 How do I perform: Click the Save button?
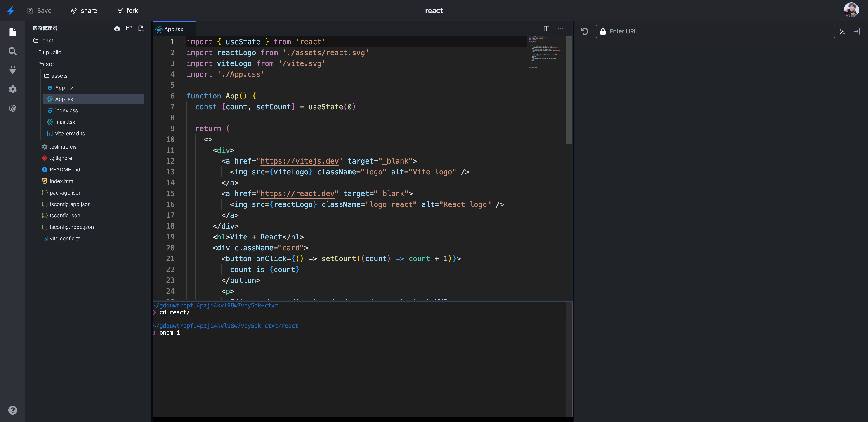(39, 11)
